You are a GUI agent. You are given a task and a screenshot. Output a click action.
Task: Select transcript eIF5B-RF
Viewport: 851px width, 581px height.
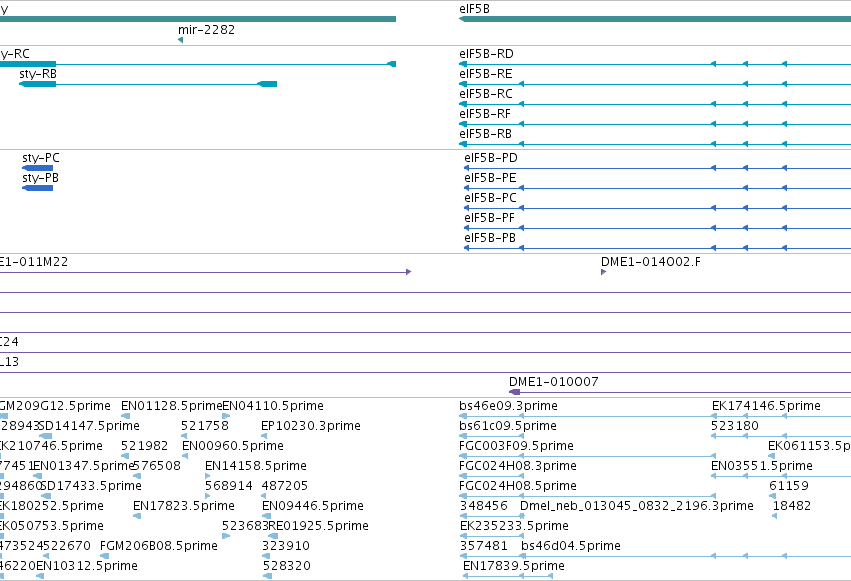[485, 114]
